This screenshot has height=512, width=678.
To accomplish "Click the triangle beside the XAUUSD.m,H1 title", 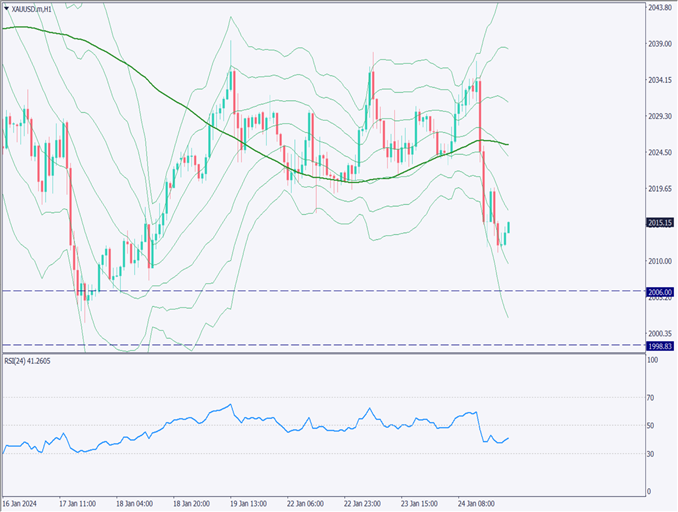I will pos(5,8).
